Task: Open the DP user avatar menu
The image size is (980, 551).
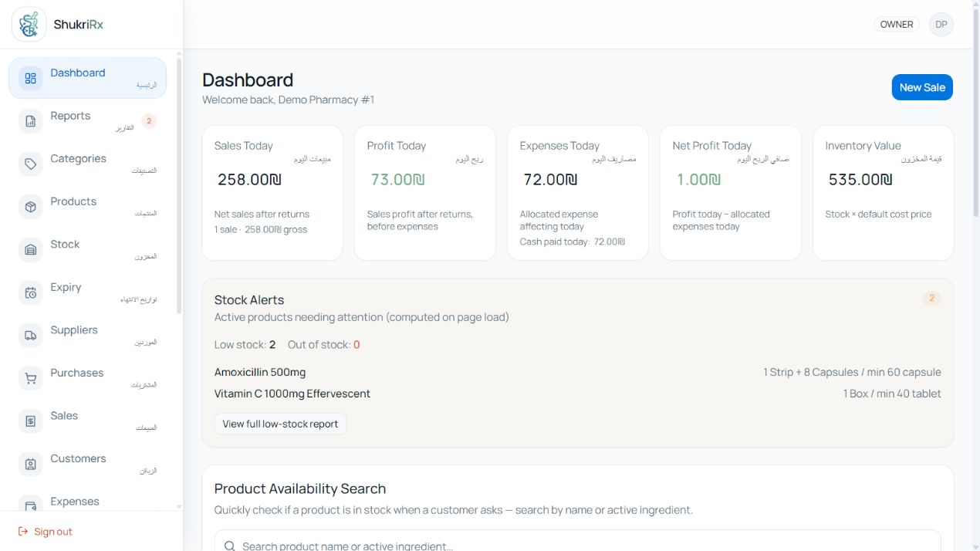Action: click(x=941, y=25)
